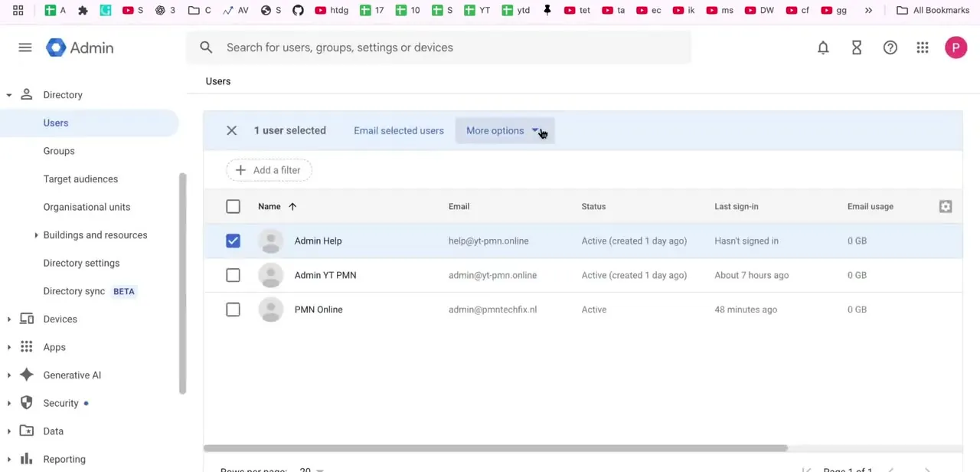Click the Reporting bar chart icon
This screenshot has width=980, height=472.
[27, 459]
